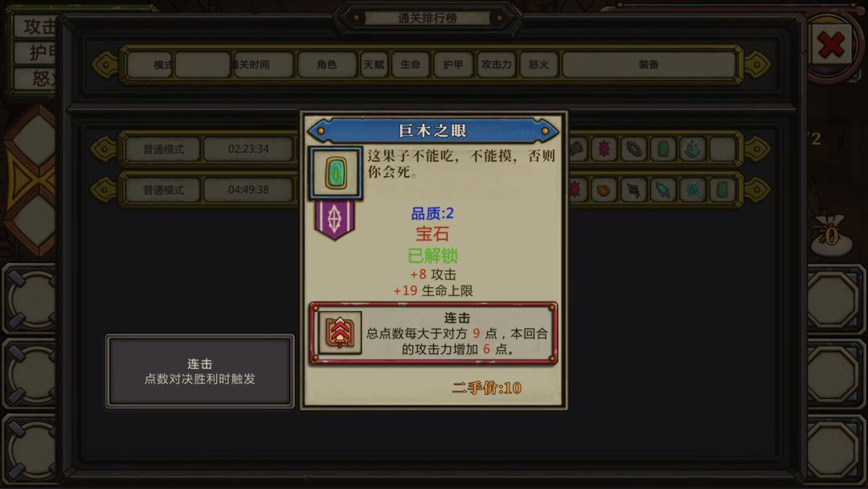The height and width of the screenshot is (489, 868).
Task: Select the cyan sunburst gem in second row
Action: click(692, 190)
